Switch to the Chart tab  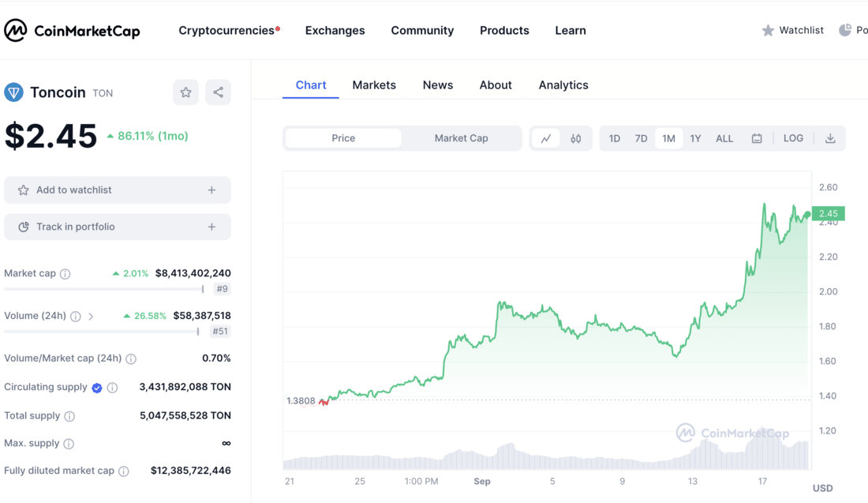click(311, 85)
